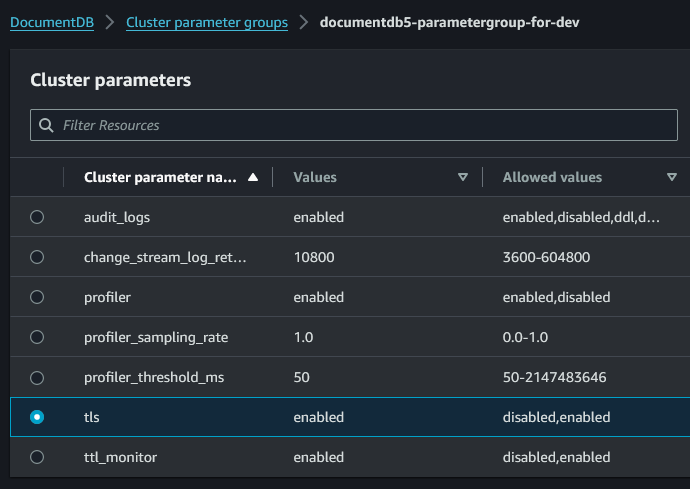Click audit_logs allowed values enabled,disabled,ddl,d...
Viewport: 690px width, 489px height.
tap(581, 217)
